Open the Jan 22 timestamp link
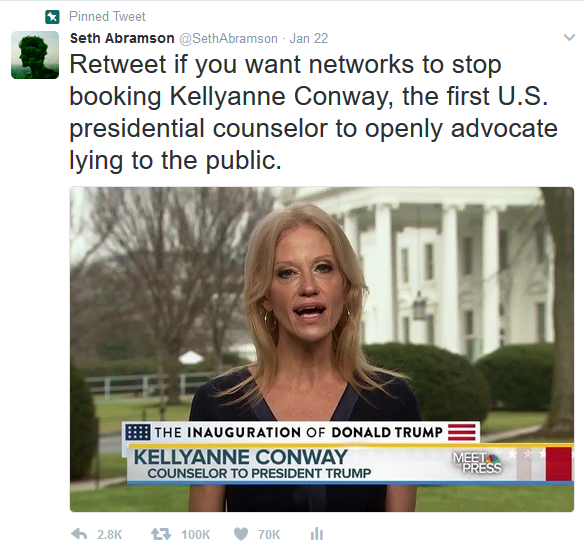This screenshot has height=550, width=585. (x=309, y=38)
